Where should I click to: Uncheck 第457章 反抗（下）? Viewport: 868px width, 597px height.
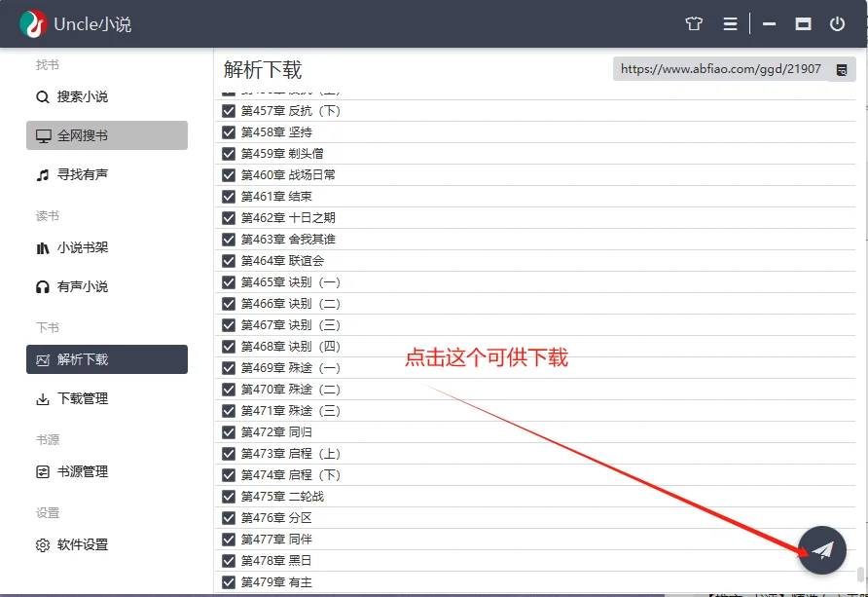pos(227,110)
